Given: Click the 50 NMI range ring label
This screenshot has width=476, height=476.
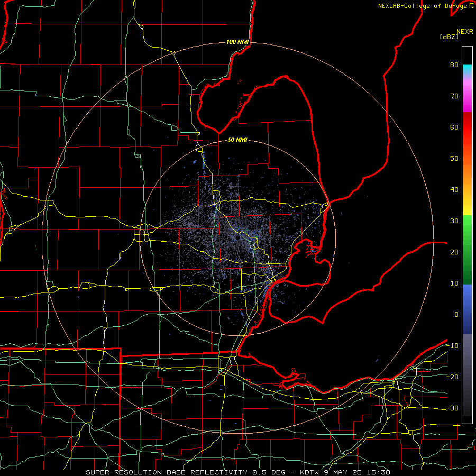Looking at the screenshot, I should pyautogui.click(x=237, y=140).
